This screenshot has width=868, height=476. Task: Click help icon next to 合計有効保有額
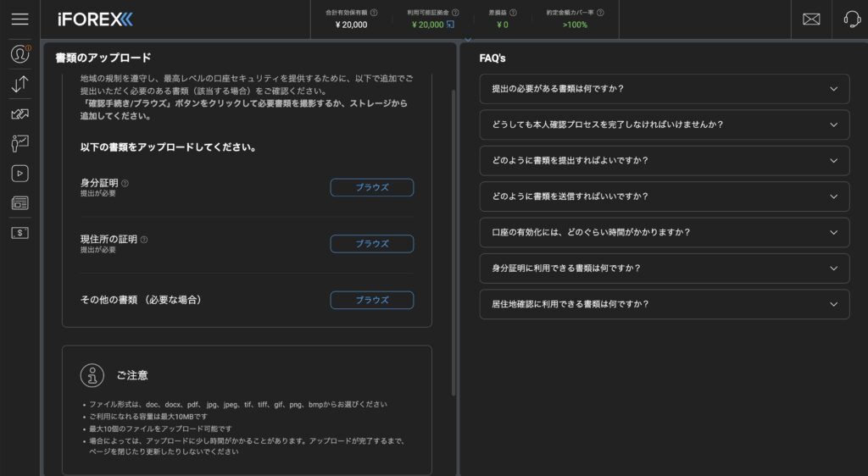point(374,12)
